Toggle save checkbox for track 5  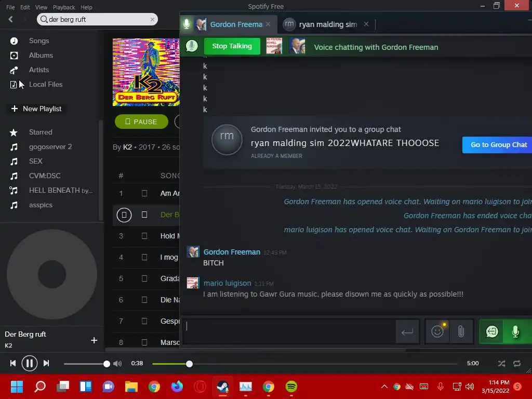[x=144, y=278]
